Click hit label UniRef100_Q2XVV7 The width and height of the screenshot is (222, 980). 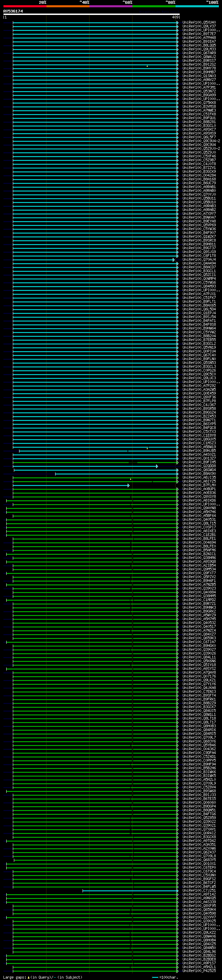[199, 917]
